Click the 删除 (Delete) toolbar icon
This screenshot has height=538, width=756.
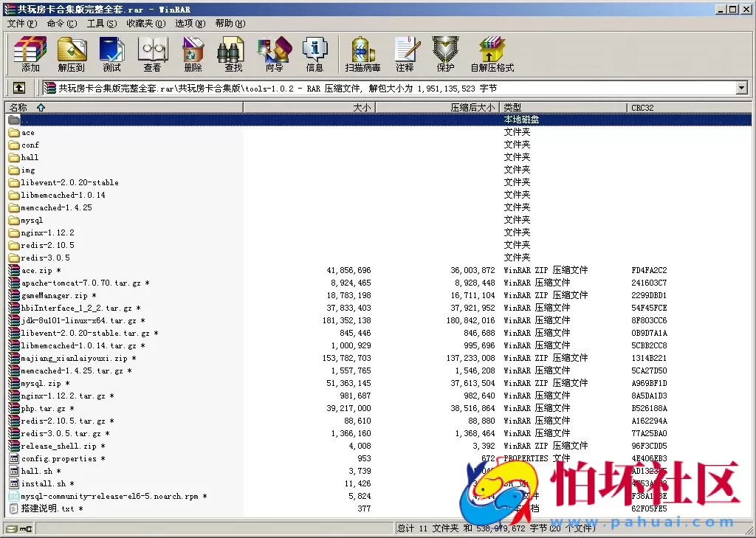pyautogui.click(x=193, y=54)
